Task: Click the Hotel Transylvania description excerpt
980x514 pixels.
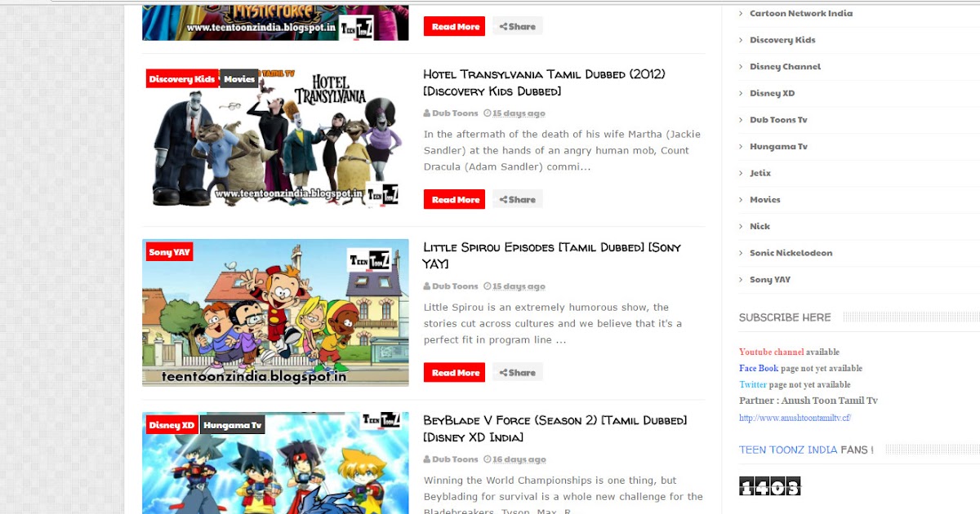Action: tap(562, 151)
